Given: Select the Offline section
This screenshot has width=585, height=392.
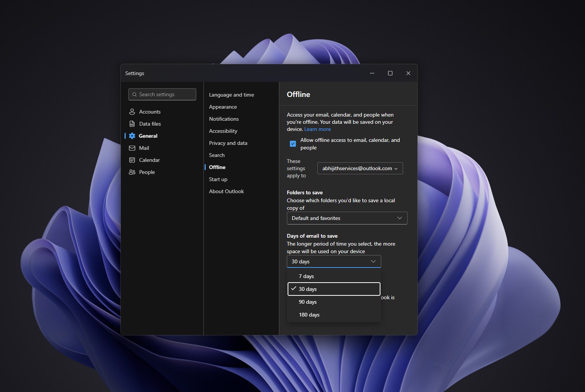Looking at the screenshot, I should pyautogui.click(x=217, y=167).
